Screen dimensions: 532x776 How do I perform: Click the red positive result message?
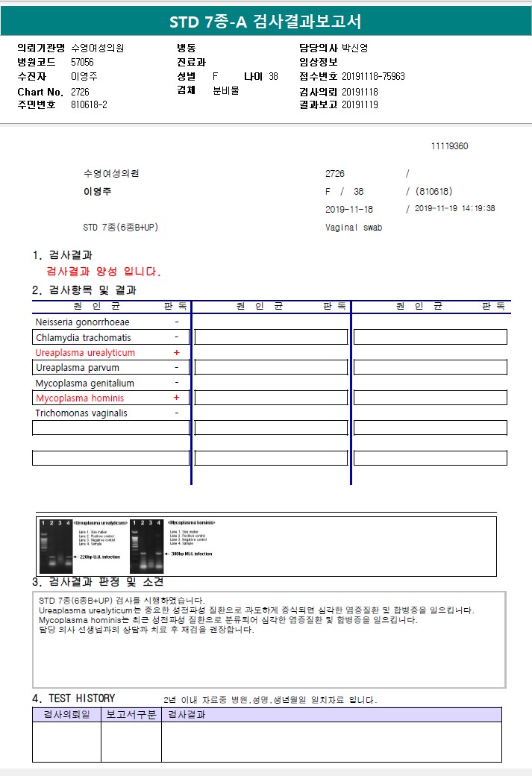104,272
